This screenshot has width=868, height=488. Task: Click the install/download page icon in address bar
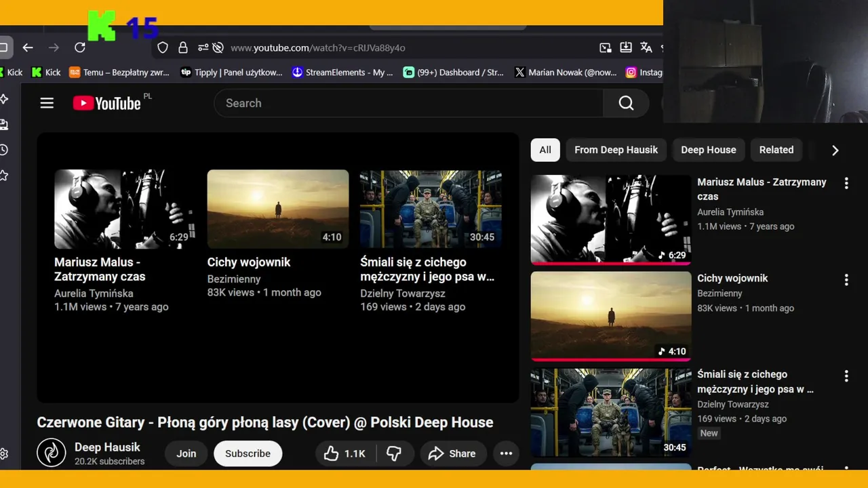tap(626, 47)
